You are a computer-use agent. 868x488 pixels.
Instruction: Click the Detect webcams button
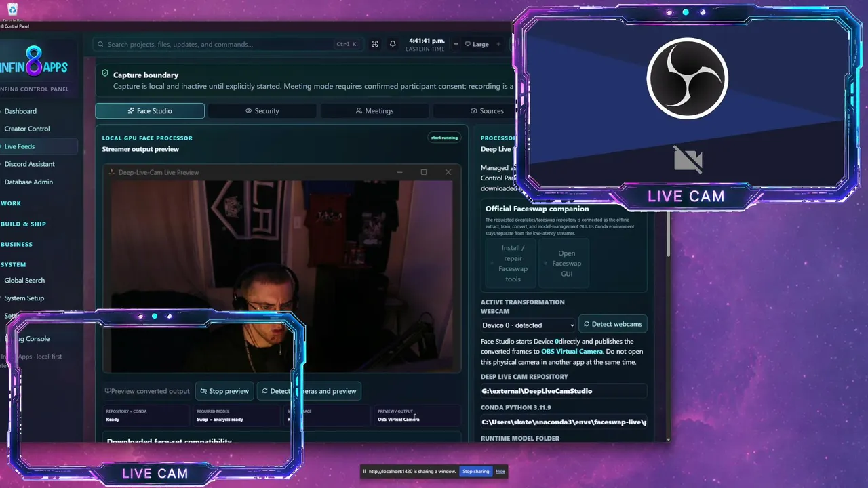pos(612,324)
